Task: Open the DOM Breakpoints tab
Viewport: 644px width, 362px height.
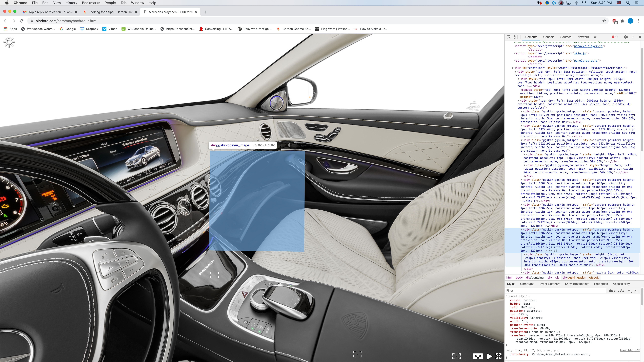Action: [x=577, y=284]
